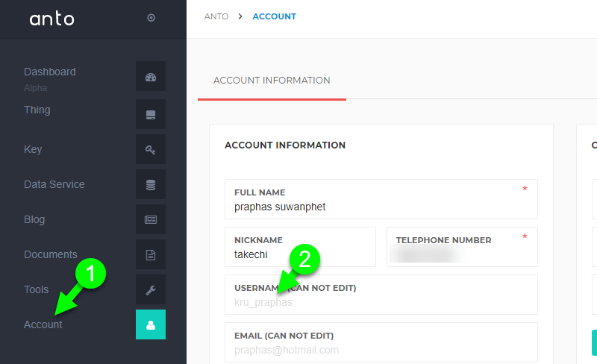This screenshot has height=364, width=597.
Task: Go to the Blog menu item
Action: tap(34, 219)
